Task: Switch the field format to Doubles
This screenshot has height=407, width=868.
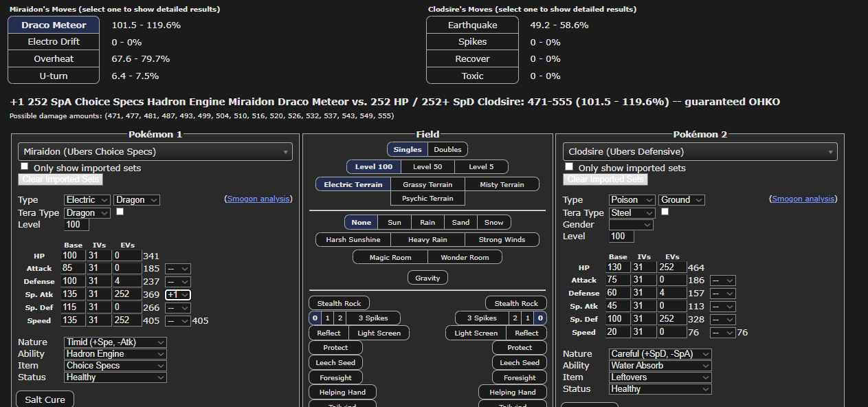Action: click(x=448, y=149)
